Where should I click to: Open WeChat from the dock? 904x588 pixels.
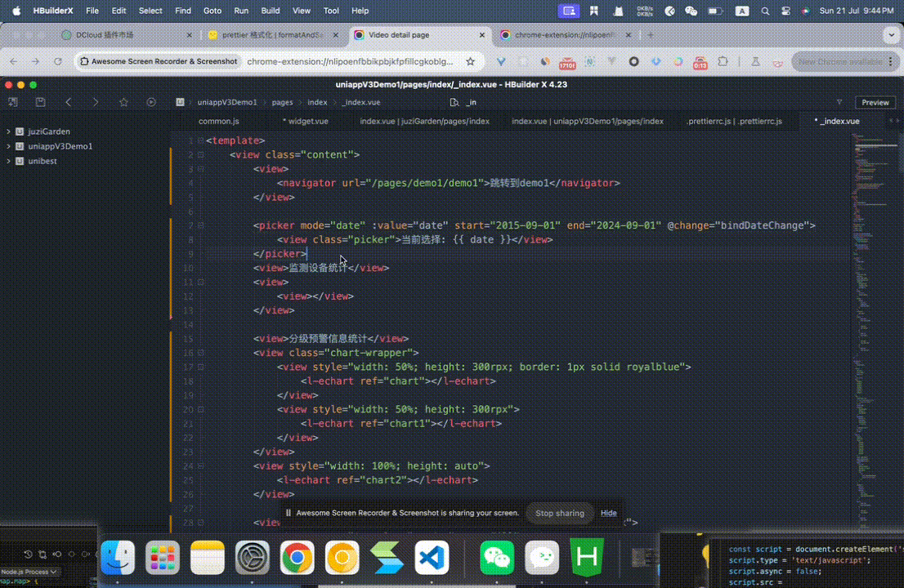[x=497, y=558]
